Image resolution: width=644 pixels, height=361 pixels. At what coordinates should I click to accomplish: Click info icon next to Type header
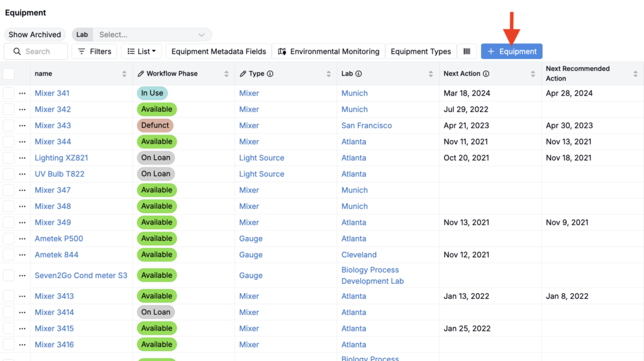[270, 74]
